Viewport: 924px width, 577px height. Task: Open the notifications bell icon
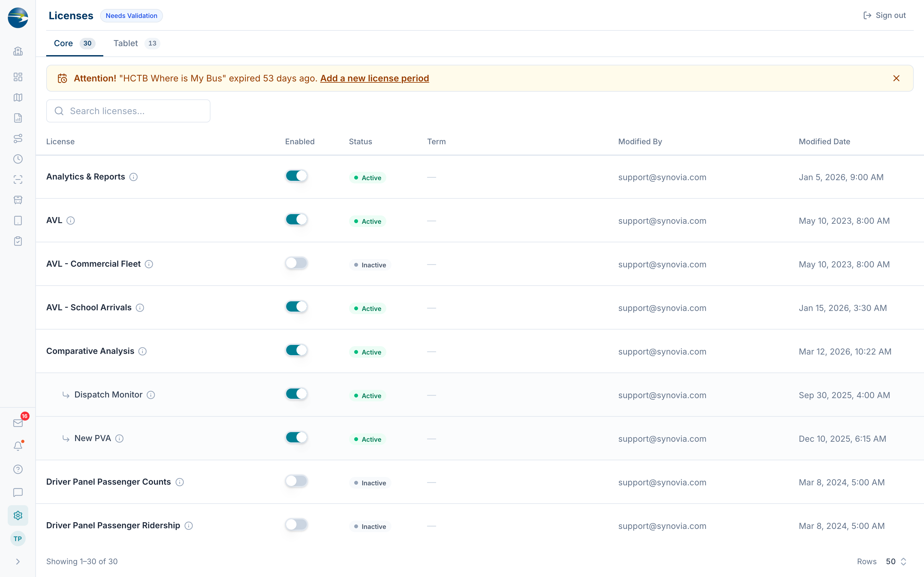click(18, 446)
